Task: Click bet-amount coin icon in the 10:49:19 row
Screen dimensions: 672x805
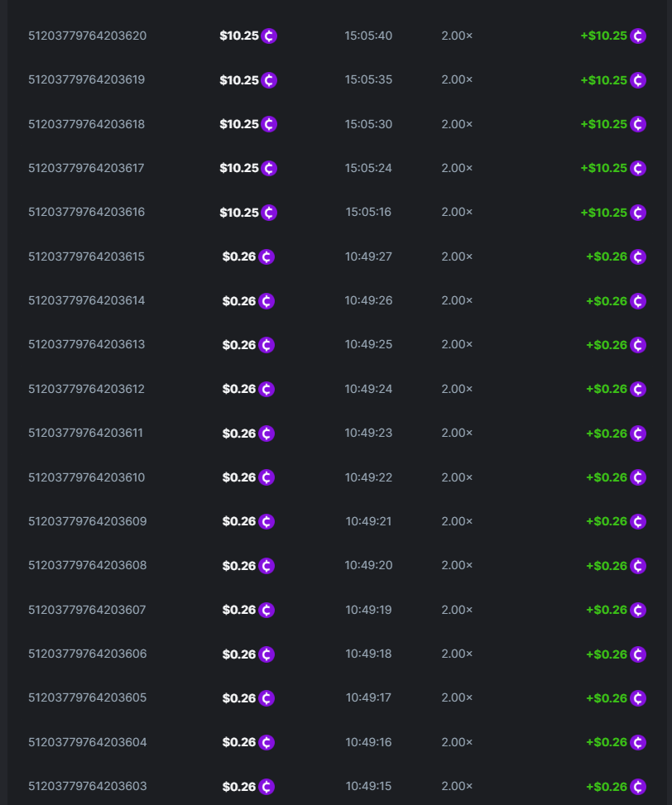Action: coord(266,610)
